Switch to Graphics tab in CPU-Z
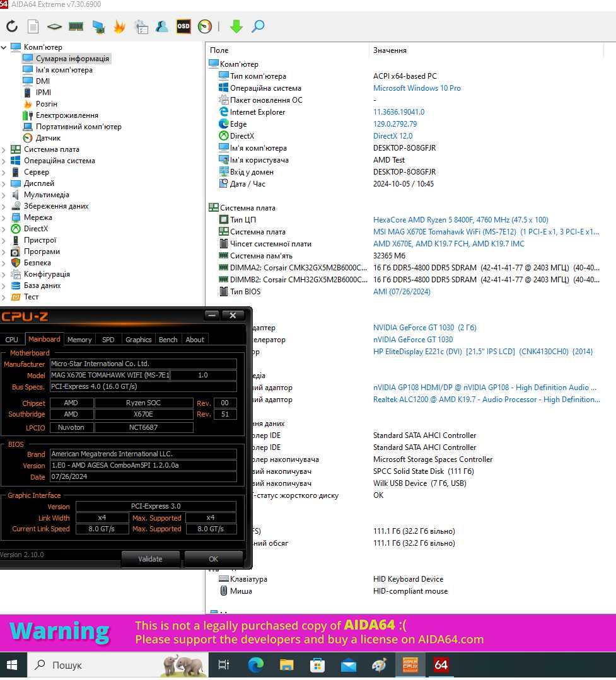The height and width of the screenshot is (680, 616). 138,340
